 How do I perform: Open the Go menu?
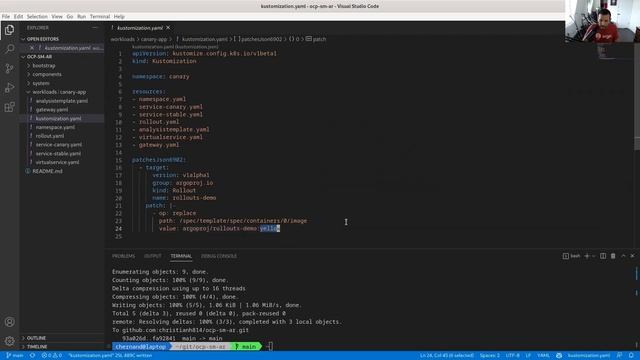pos(70,16)
